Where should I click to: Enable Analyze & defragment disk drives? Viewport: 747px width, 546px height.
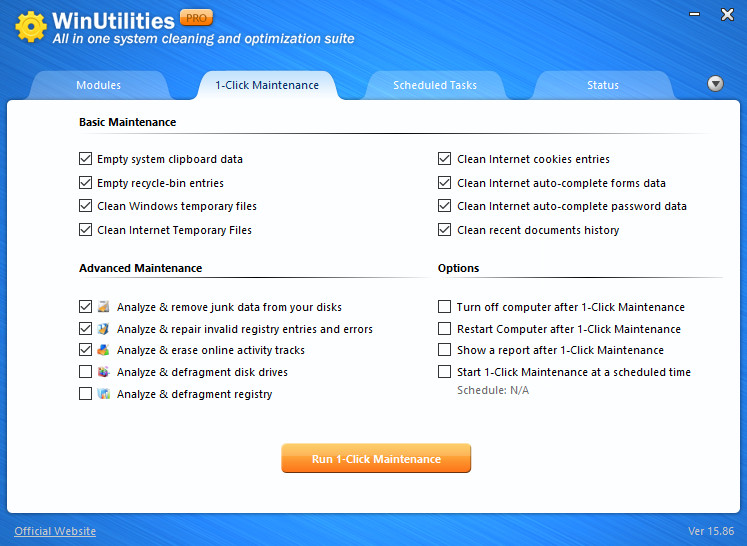point(85,372)
